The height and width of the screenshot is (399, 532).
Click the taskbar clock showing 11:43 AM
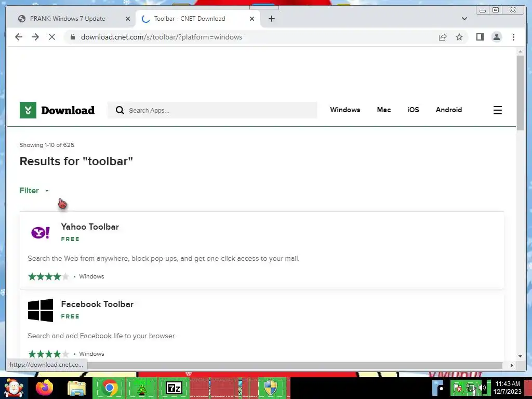point(507,388)
